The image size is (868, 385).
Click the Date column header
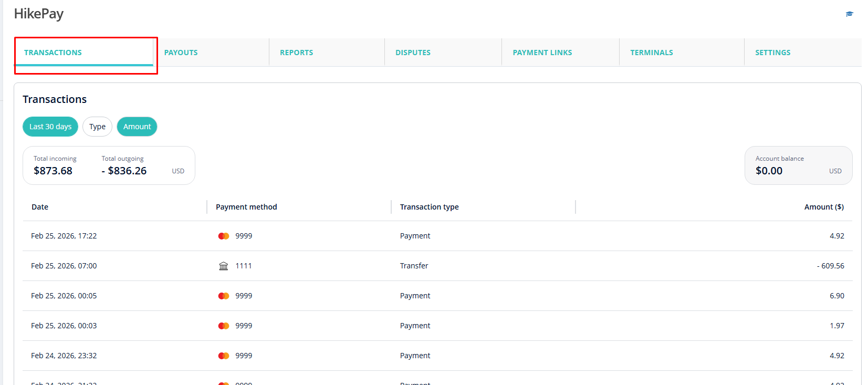click(x=40, y=207)
